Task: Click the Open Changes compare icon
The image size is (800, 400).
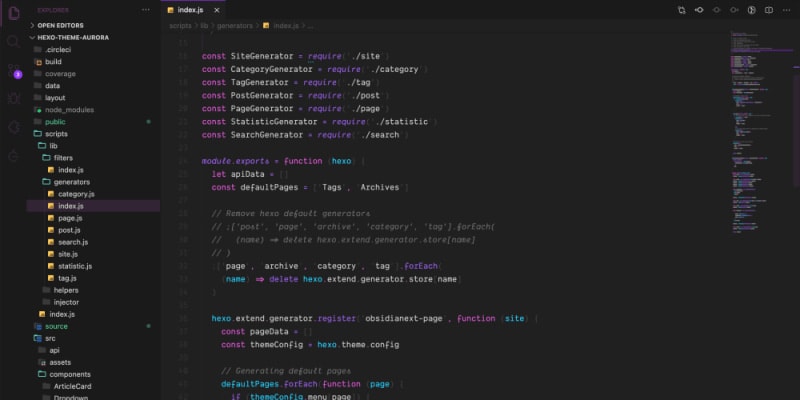Action: 681,10
